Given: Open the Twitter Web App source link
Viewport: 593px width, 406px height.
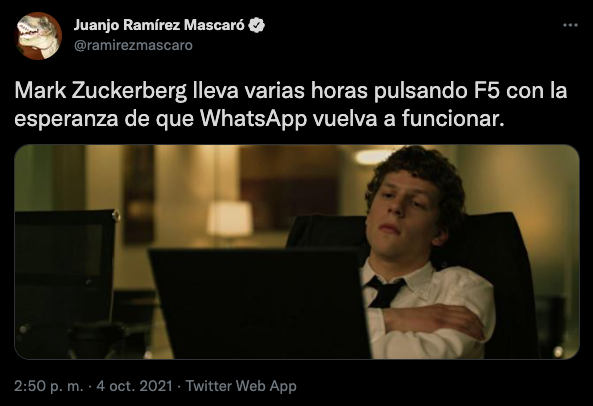Looking at the screenshot, I should [x=241, y=386].
